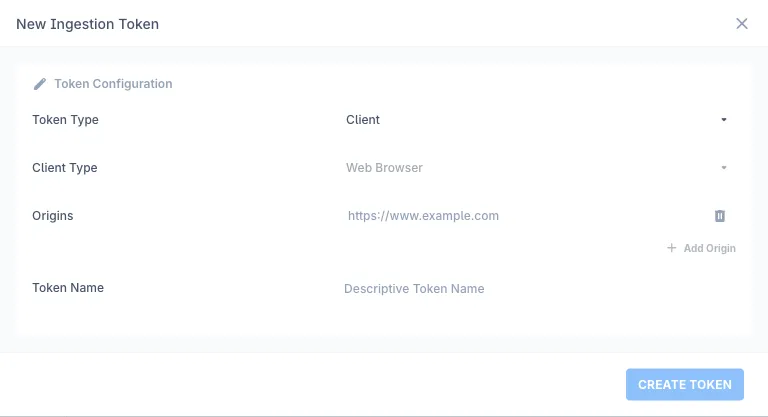Close the New Ingestion Token dialog
Viewport: 768px width, 417px height.
(742, 24)
